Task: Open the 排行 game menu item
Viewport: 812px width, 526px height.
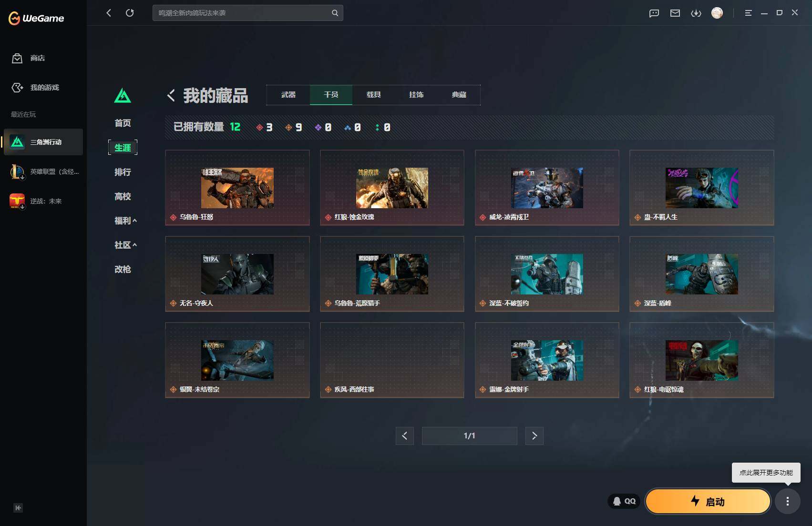Action: coord(123,172)
